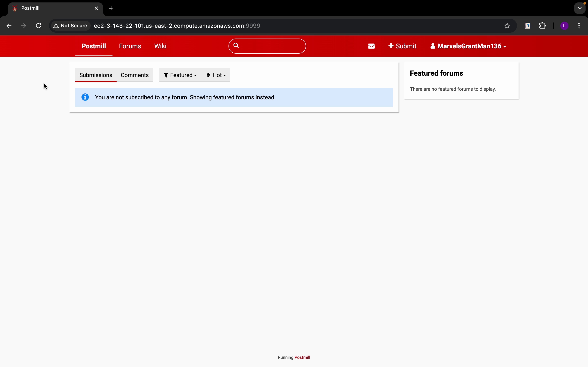
Task: Switch to the Comments tab
Action: (135, 75)
